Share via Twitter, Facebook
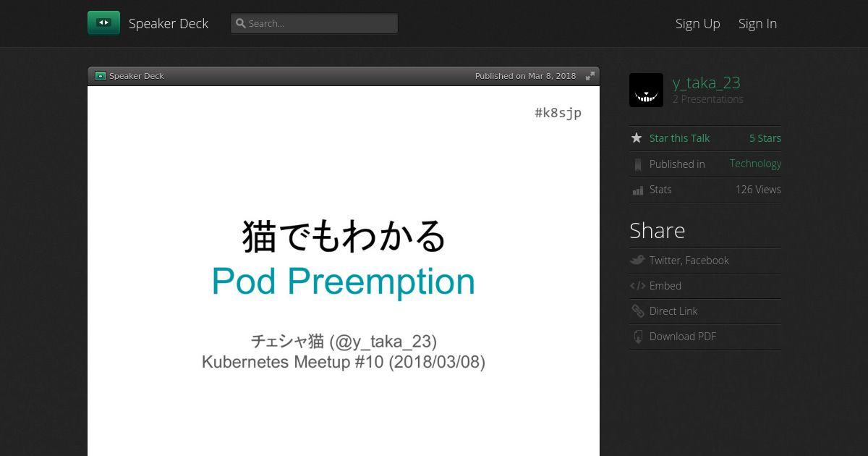Image resolution: width=868 pixels, height=456 pixels. (689, 261)
